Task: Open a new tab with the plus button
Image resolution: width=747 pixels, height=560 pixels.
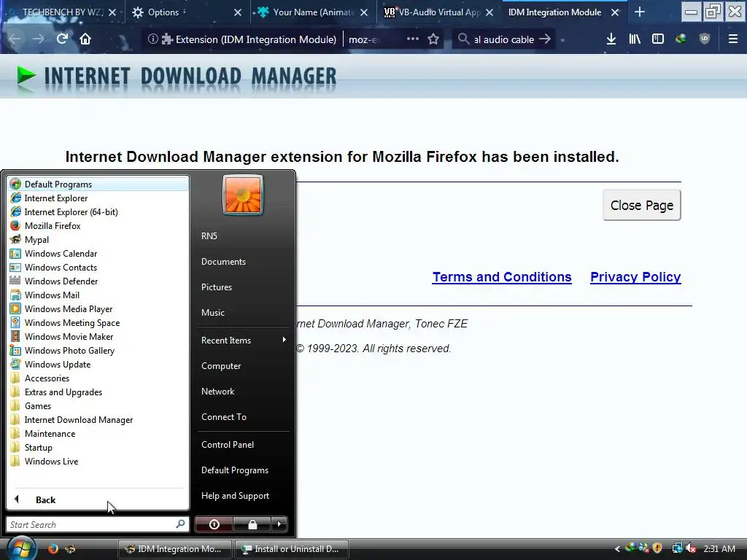Action: point(640,12)
